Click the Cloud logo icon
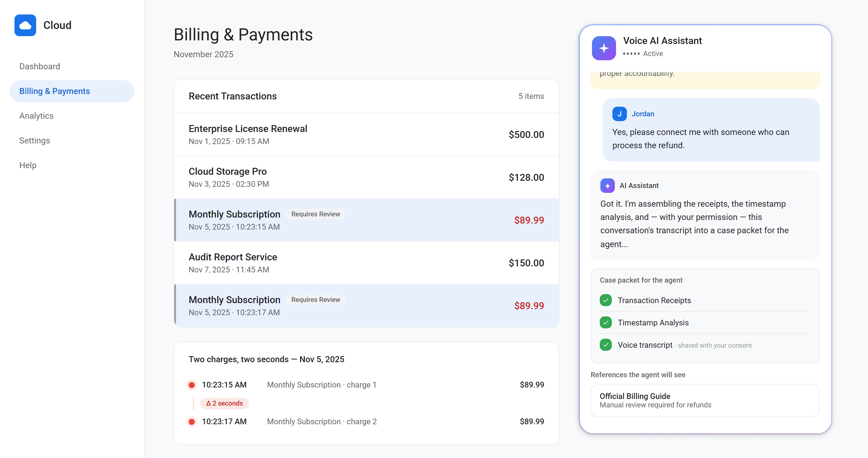Image resolution: width=868 pixels, height=458 pixels. click(25, 25)
